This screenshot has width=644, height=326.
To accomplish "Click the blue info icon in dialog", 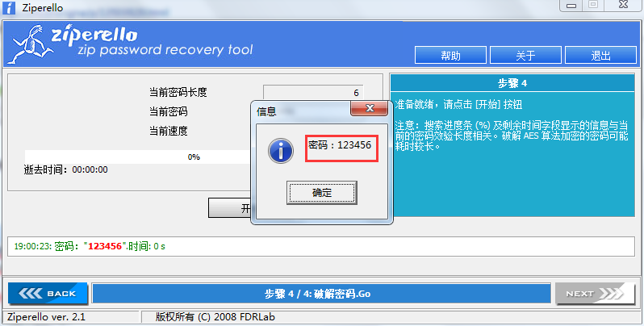I will (281, 151).
